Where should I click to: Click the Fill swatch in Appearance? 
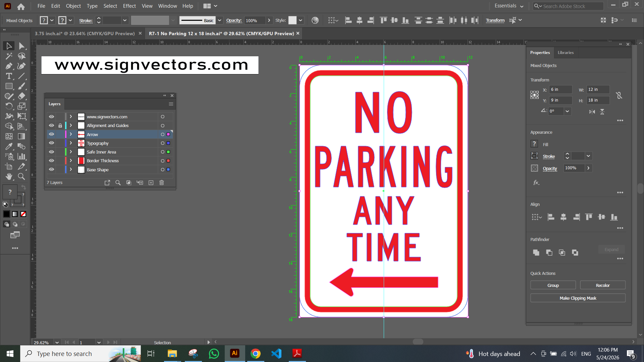click(x=534, y=144)
